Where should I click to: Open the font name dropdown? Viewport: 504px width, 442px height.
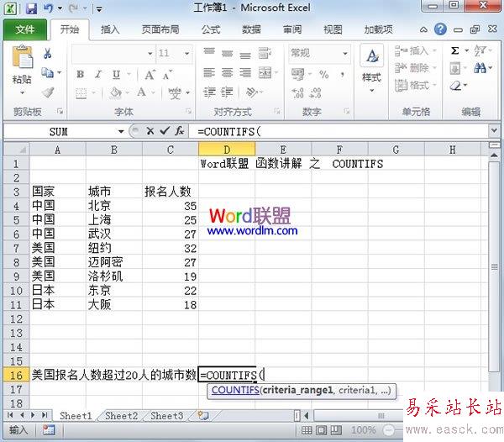click(150, 54)
